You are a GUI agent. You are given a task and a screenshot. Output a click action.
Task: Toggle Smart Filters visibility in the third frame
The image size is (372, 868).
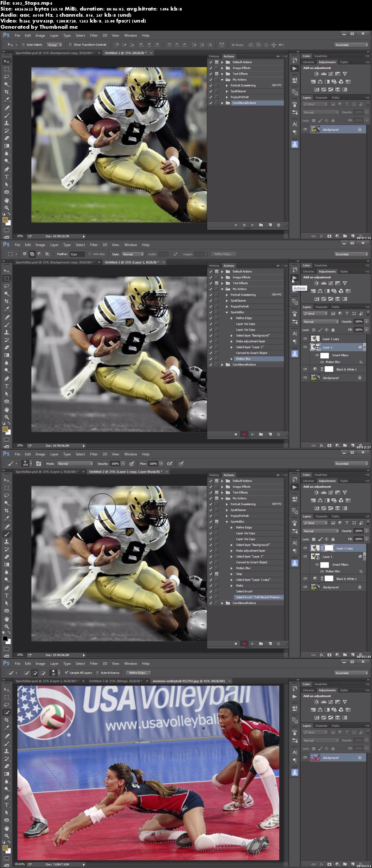tap(317, 564)
